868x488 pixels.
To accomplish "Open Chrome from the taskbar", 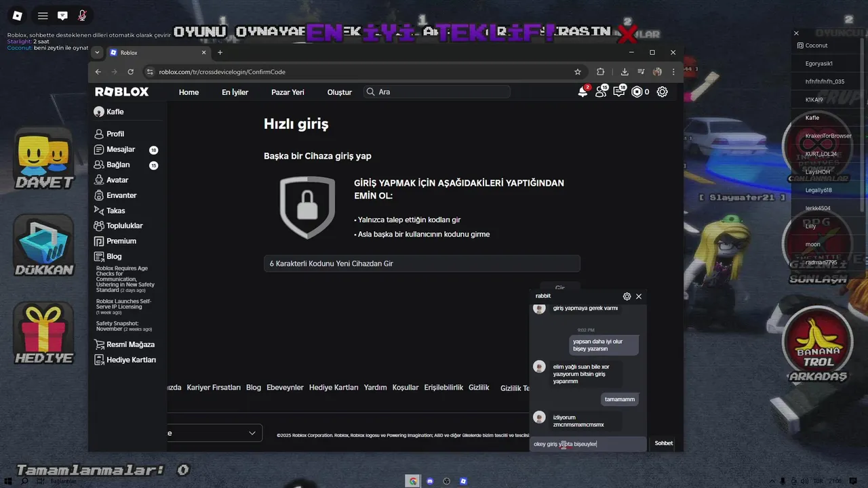I will coord(412,481).
